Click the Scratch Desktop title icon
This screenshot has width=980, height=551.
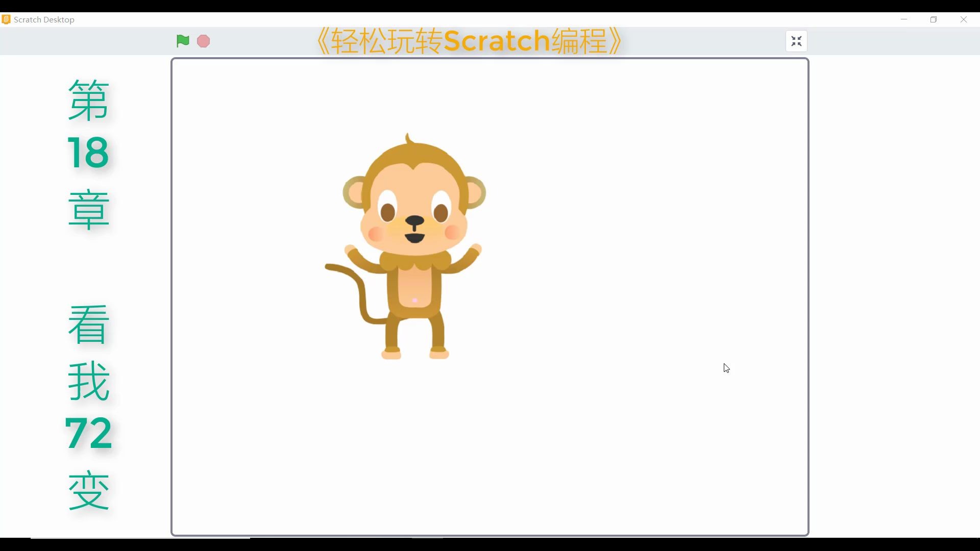(x=6, y=19)
